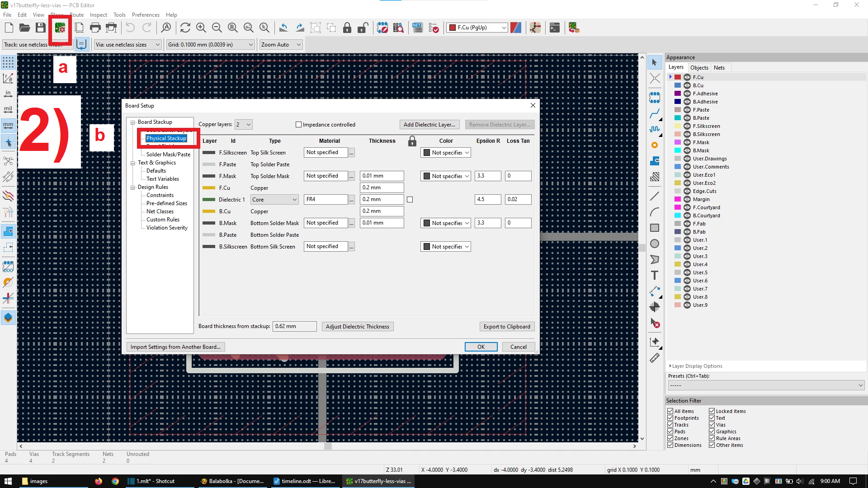Image resolution: width=868 pixels, height=488 pixels.
Task: Select the measure/ruler tool on the right toolbar
Action: 655,358
